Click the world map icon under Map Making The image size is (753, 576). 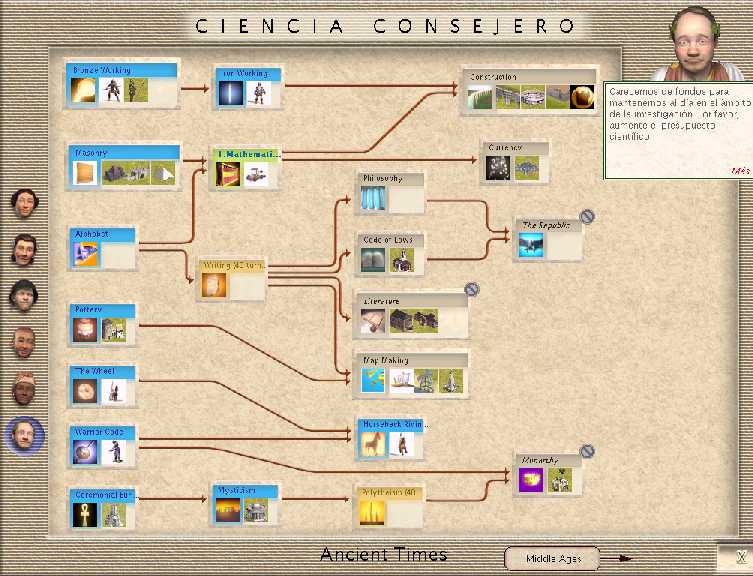click(x=373, y=381)
